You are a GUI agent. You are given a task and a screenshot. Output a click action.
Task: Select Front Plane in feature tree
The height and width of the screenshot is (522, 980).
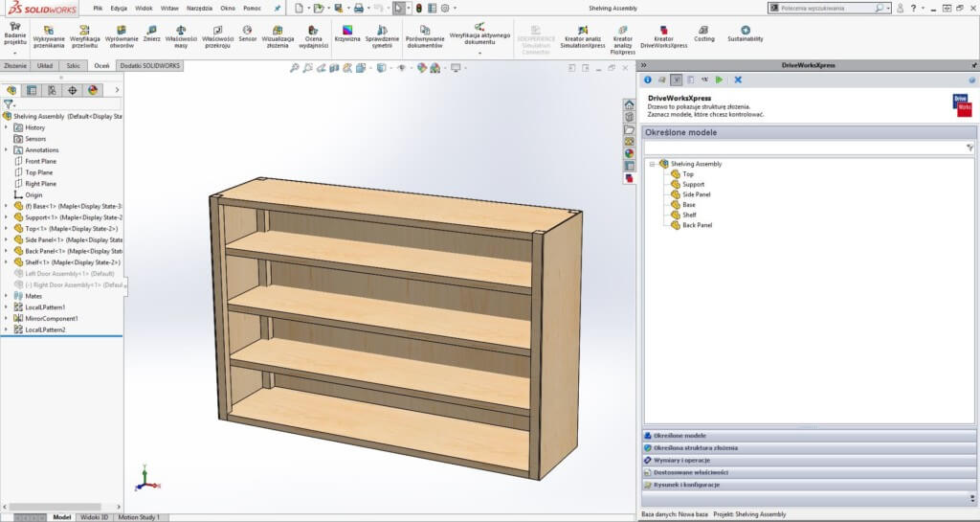[x=40, y=161]
